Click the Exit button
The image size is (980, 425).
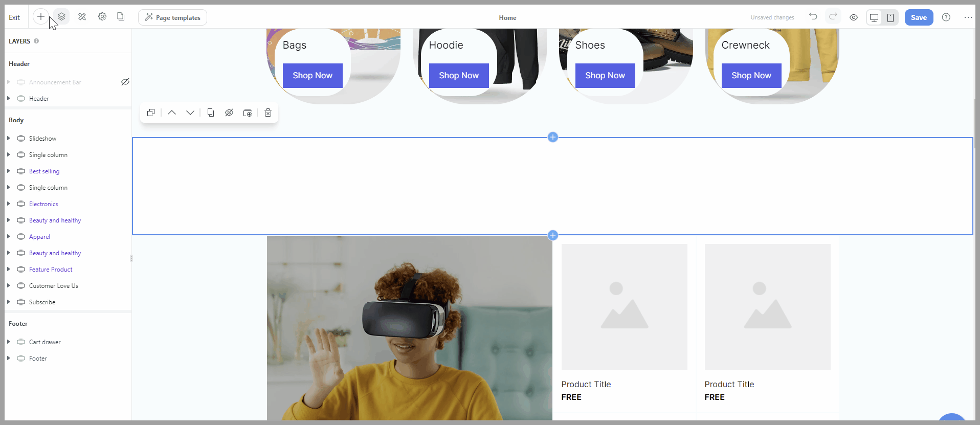[14, 17]
